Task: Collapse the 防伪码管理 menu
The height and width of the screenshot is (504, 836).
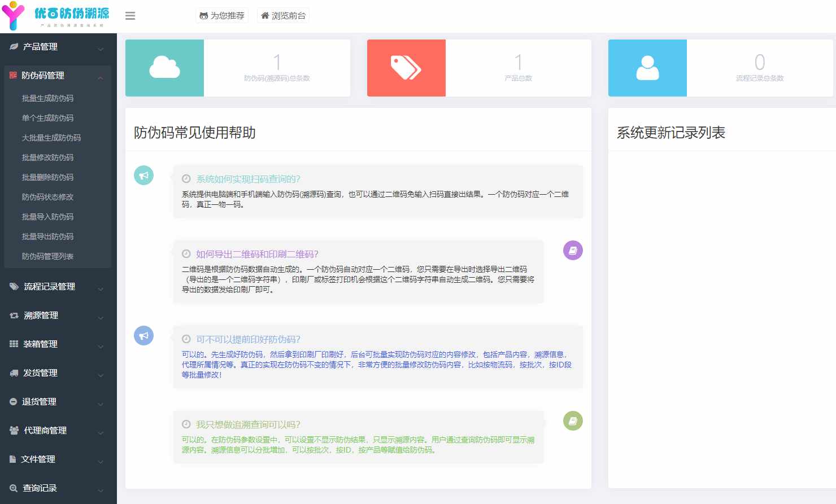Action: [x=56, y=76]
